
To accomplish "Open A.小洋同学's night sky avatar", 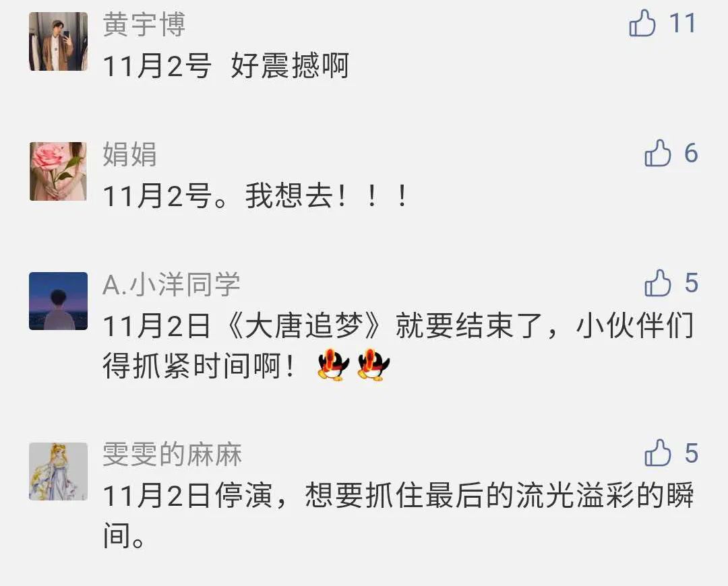I will [58, 301].
